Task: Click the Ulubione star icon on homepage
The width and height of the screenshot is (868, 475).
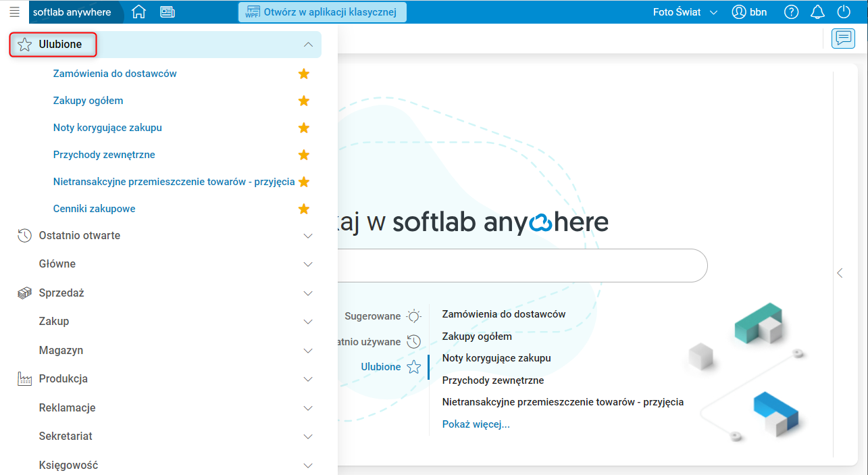Action: point(413,368)
